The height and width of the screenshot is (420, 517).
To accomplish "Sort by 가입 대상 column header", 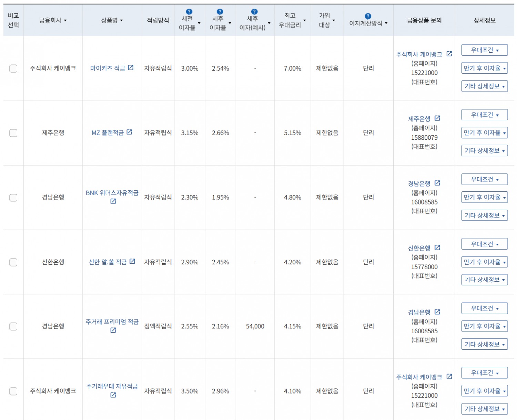I will click(x=327, y=20).
